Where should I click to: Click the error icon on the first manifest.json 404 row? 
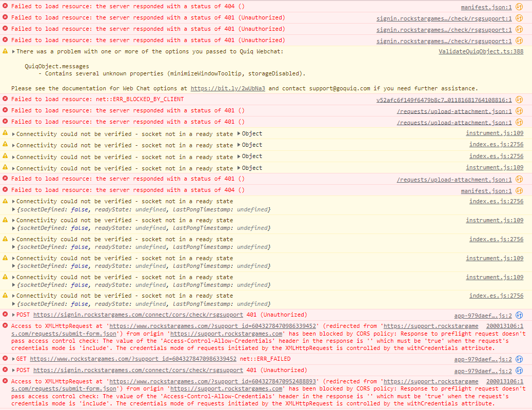(5, 6)
